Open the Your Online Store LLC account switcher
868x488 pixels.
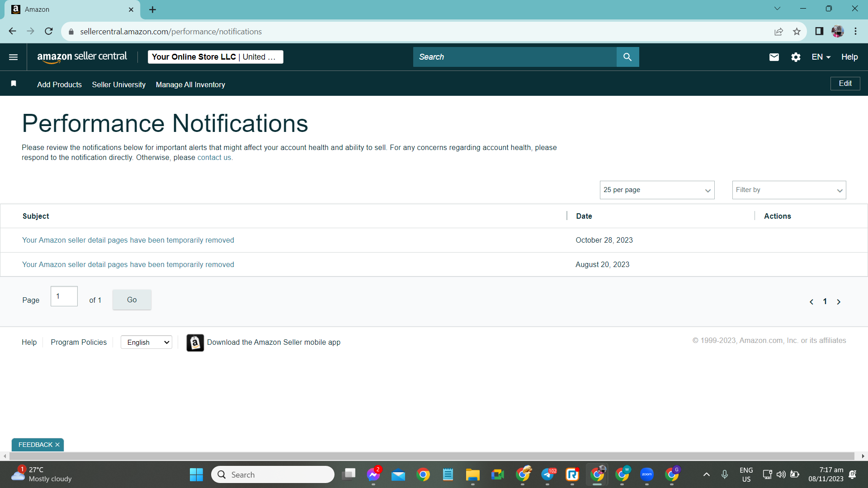[x=215, y=57]
